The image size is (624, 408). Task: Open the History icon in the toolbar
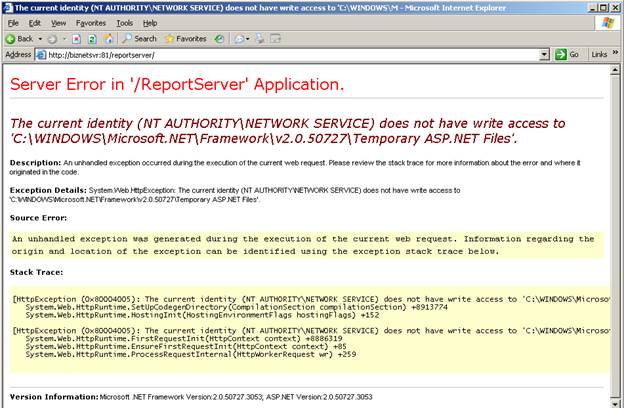click(x=219, y=39)
